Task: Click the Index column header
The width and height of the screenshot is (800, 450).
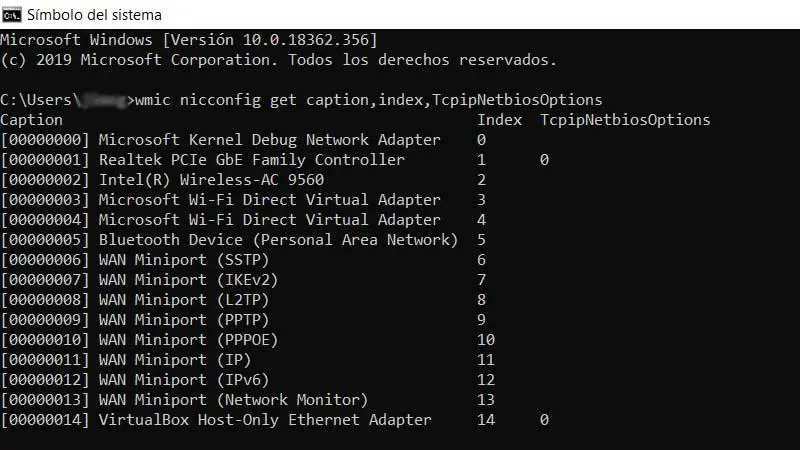Action: pos(499,120)
